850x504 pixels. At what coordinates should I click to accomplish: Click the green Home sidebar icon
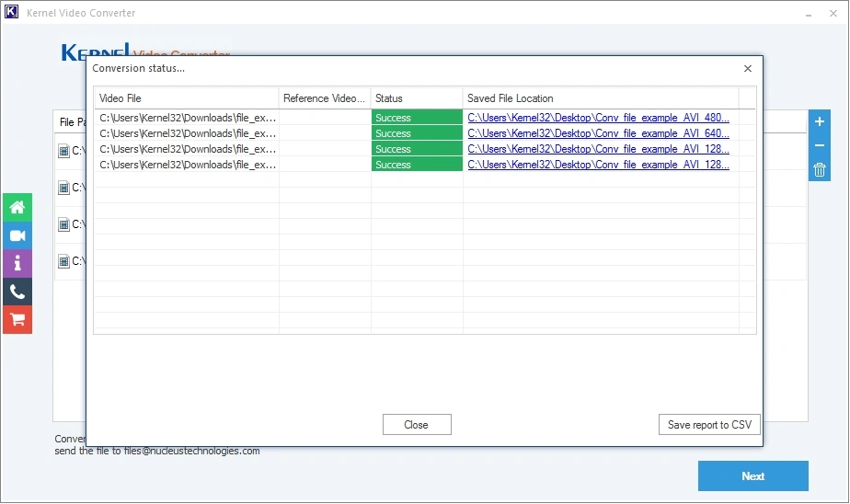pyautogui.click(x=17, y=208)
